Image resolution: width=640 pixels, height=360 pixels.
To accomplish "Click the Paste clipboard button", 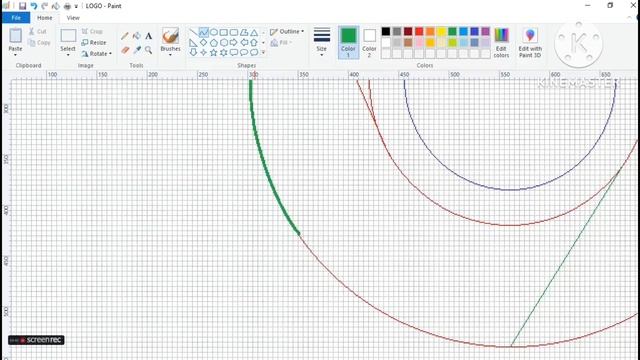I will click(16, 39).
